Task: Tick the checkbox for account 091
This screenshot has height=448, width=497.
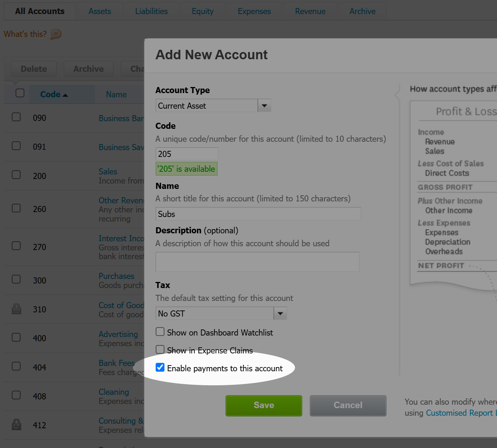Action: tap(16, 146)
